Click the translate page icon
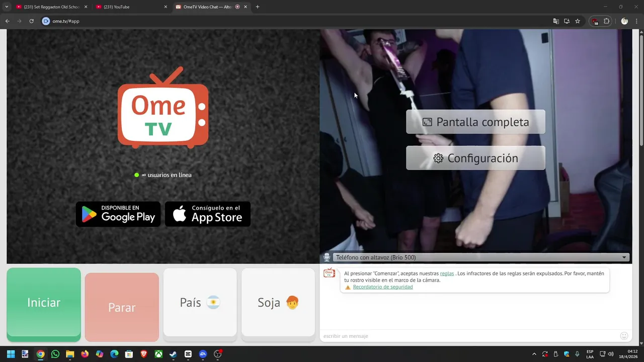This screenshot has width=644, height=362. (556, 21)
